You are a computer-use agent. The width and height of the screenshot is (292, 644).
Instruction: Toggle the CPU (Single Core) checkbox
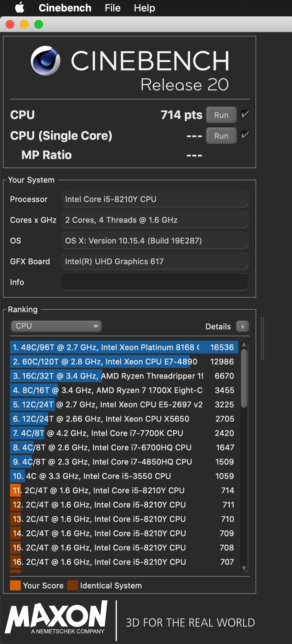245,135
